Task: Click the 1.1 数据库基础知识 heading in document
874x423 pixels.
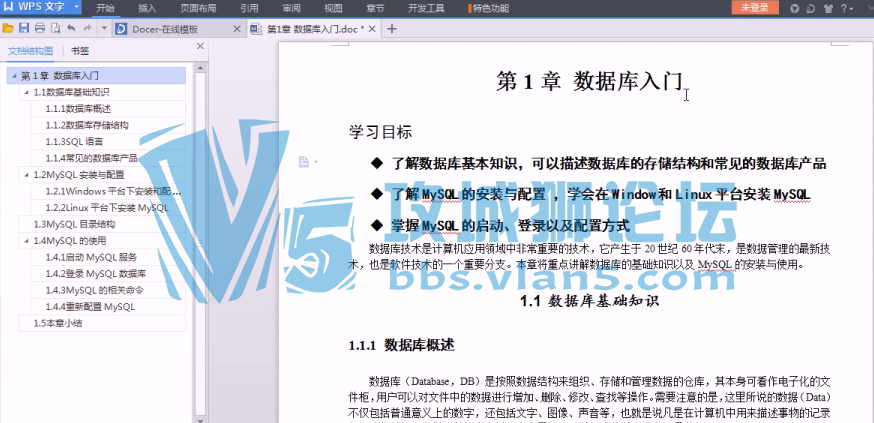Action: point(589,301)
